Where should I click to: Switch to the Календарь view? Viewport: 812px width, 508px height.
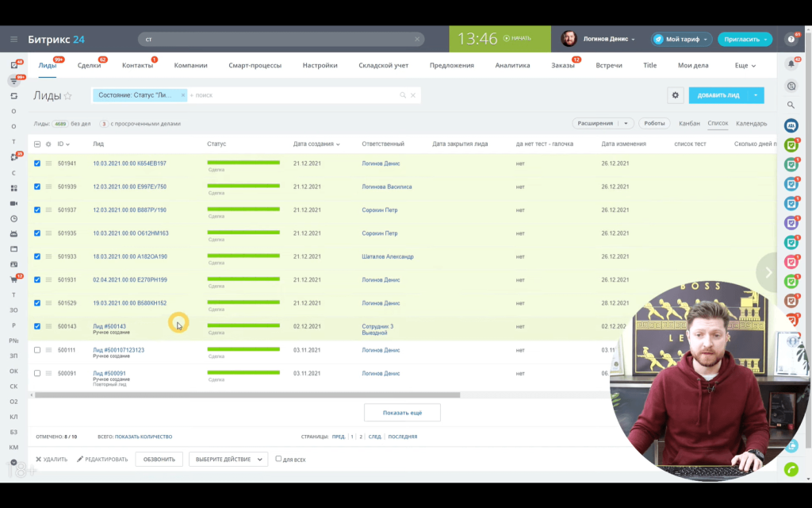coord(752,123)
